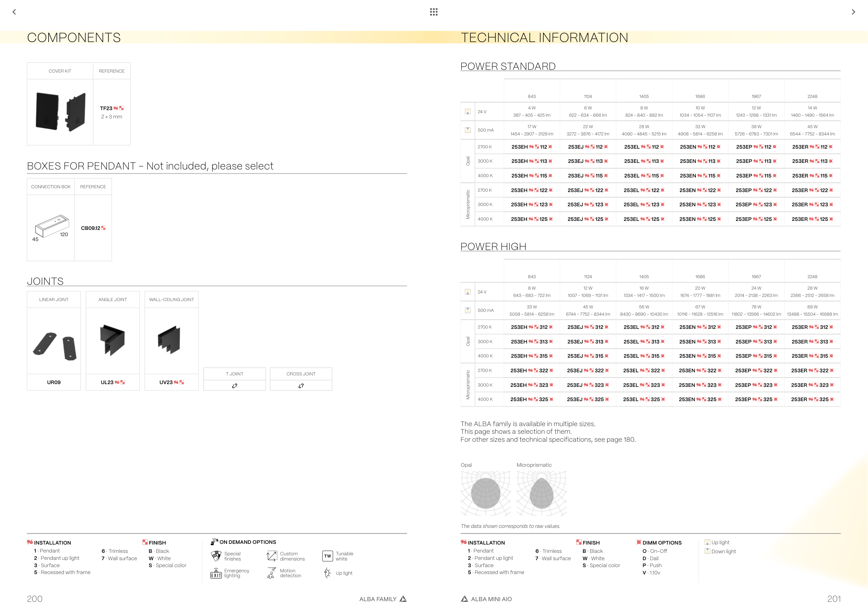Click the red Finish swatch in left legend
Viewport: 868px width, 614px height.
point(145,542)
